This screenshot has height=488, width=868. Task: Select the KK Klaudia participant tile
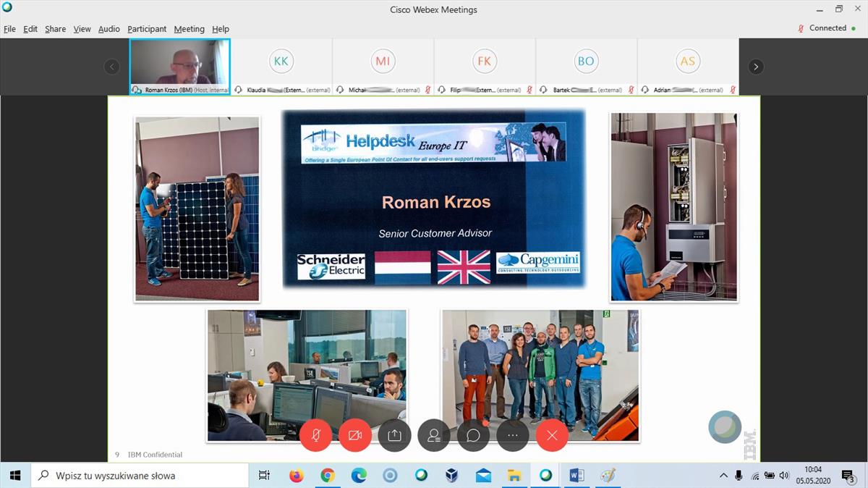coord(281,67)
